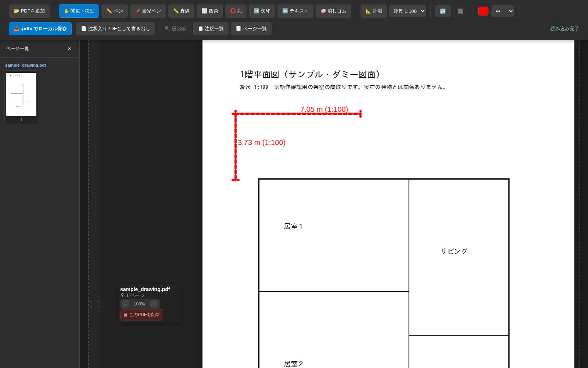Pick the 四角 rectangle tool
Screen dimensions: 588x368
[x=210, y=11]
